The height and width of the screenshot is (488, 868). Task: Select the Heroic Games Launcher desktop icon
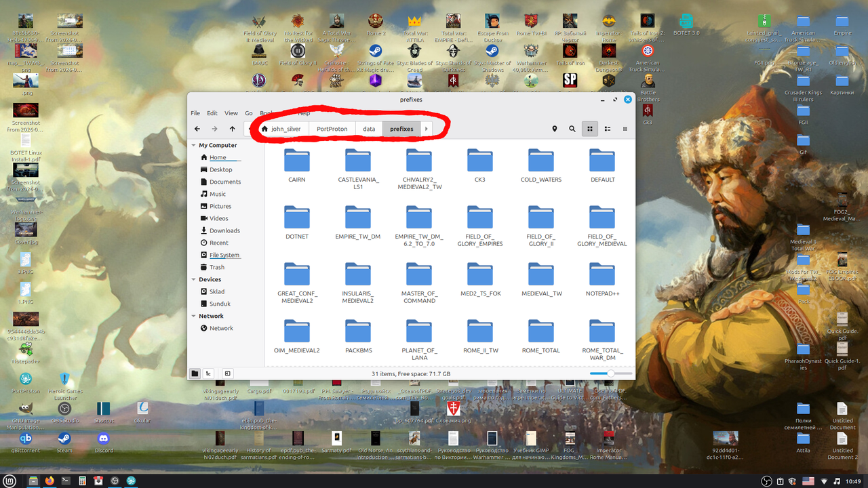(x=64, y=386)
